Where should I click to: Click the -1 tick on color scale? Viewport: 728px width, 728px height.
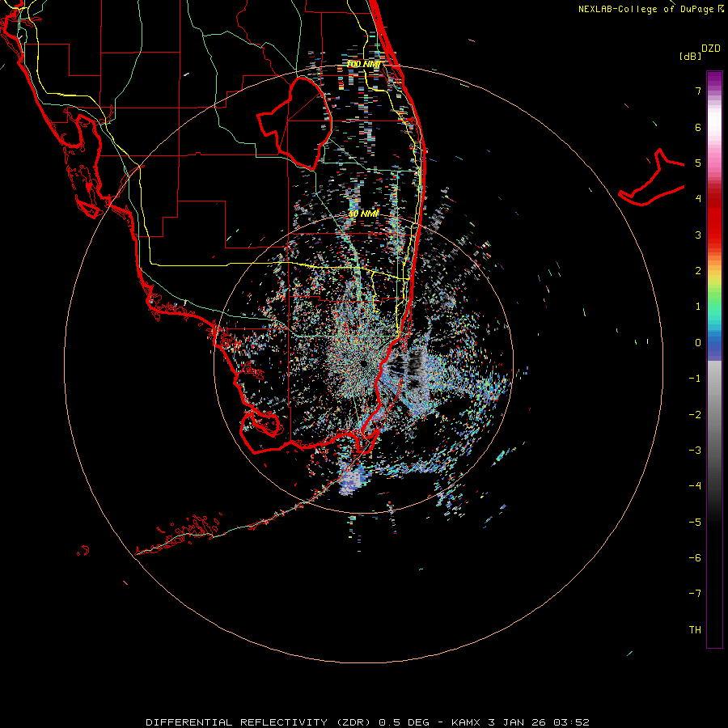(695, 379)
